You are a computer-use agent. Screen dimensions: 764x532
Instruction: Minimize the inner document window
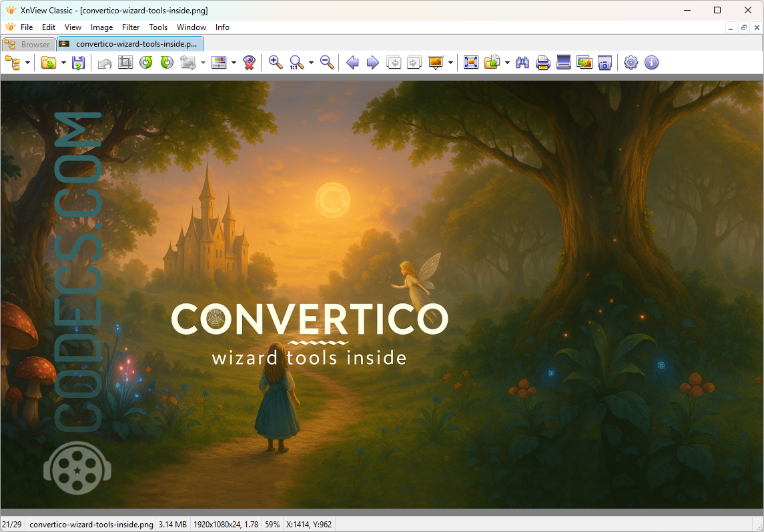click(731, 28)
